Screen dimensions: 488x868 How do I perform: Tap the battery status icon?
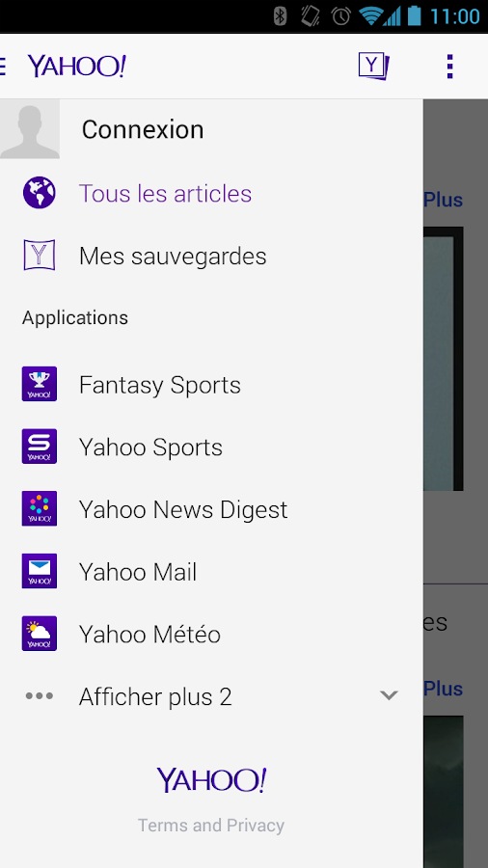[x=414, y=16]
